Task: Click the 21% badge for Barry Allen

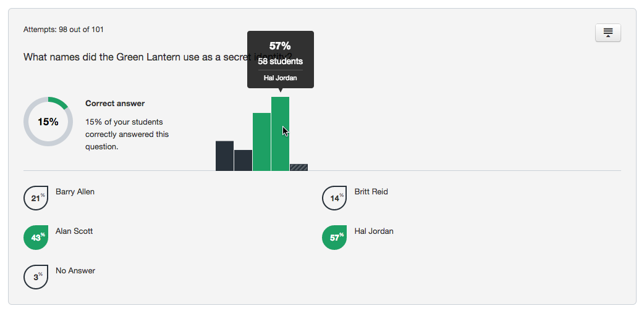Action: point(36,198)
